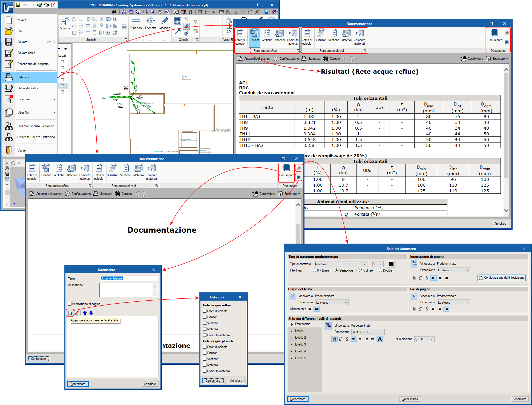Click the Scarico tool in ribbon

65,24
